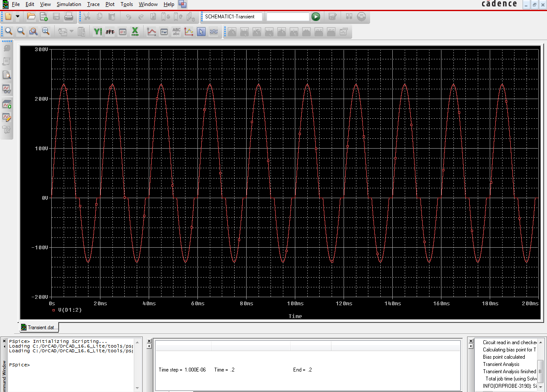Close the output log panel
Screen dimensions: 547x392
tap(471, 341)
